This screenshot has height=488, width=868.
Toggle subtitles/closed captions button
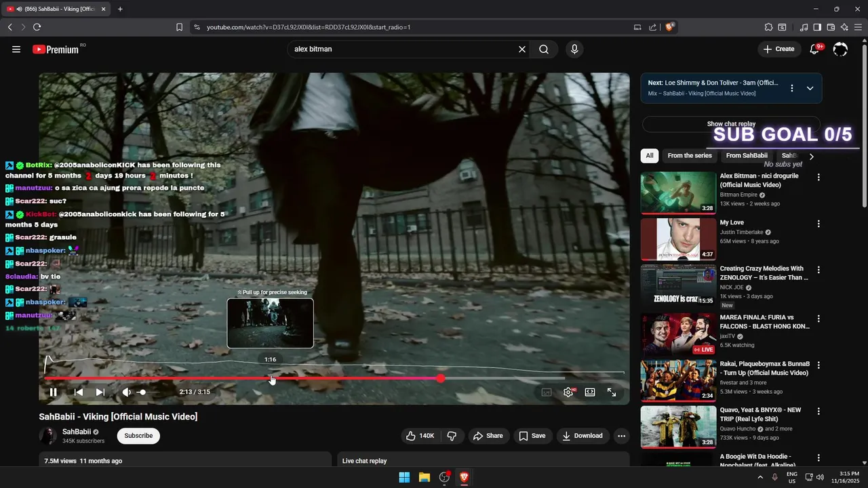[547, 392]
